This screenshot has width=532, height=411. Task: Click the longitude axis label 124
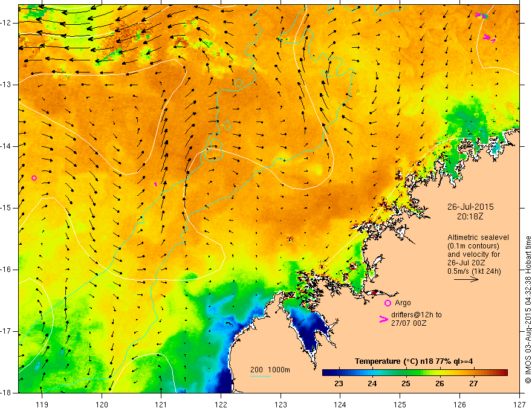[340, 404]
